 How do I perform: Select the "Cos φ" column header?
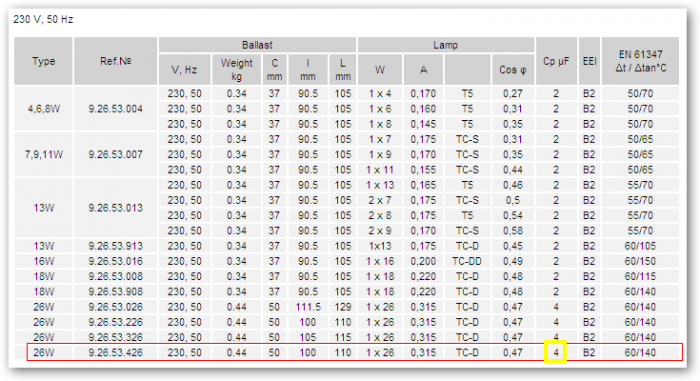pyautogui.click(x=512, y=70)
